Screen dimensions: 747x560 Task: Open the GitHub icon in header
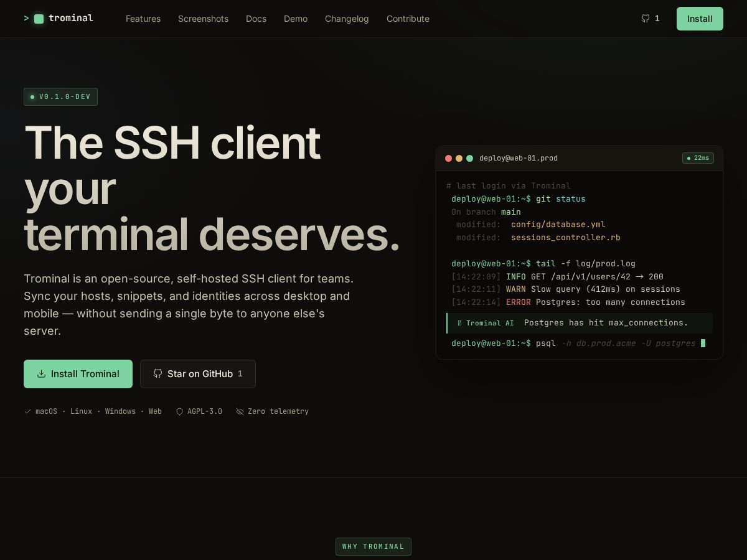(646, 19)
